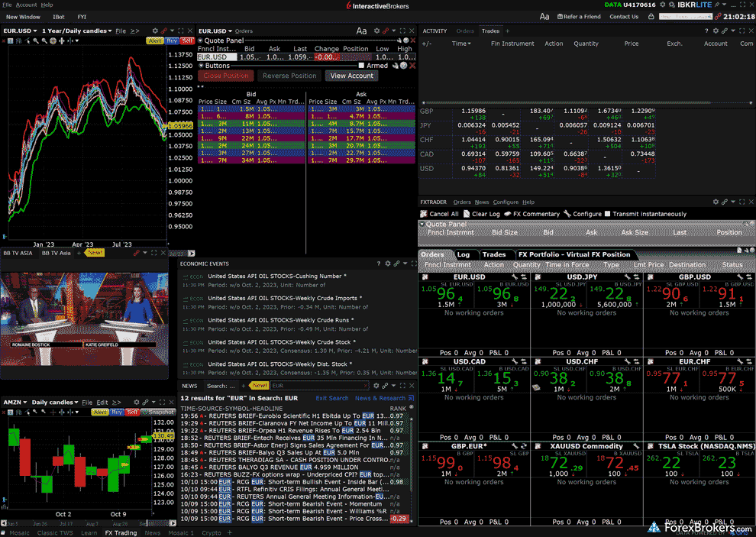
Task: Toggle Transmit instantaneously checkbox
Action: [608, 214]
